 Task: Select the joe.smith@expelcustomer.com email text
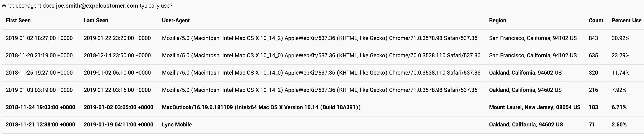click(97, 6)
